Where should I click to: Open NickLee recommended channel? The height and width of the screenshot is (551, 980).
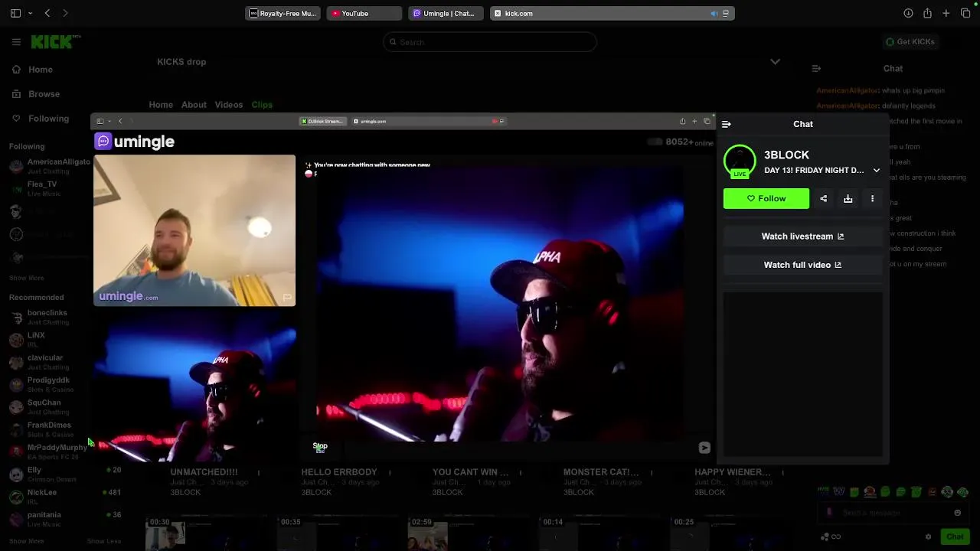(x=65, y=497)
